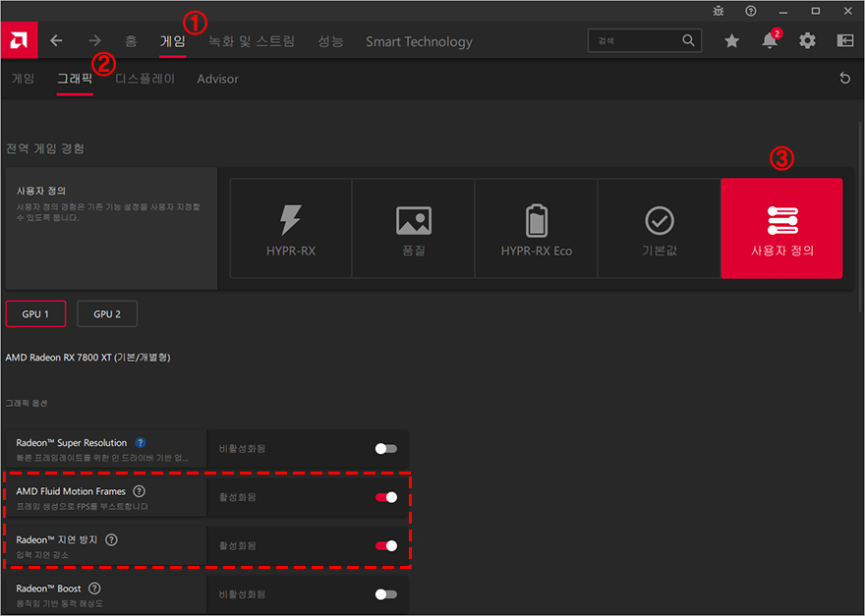Select the 사용자 정의 profile
The width and height of the screenshot is (865, 616).
coord(781,228)
